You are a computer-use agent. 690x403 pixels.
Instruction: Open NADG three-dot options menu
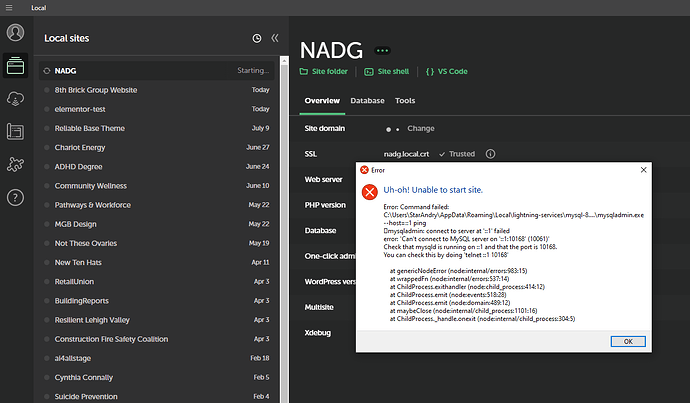coord(382,51)
